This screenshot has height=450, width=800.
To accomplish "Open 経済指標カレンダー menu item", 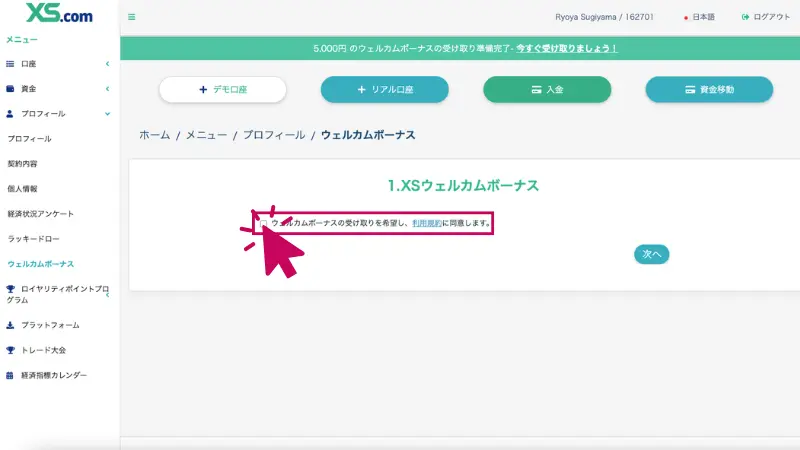I will [54, 375].
